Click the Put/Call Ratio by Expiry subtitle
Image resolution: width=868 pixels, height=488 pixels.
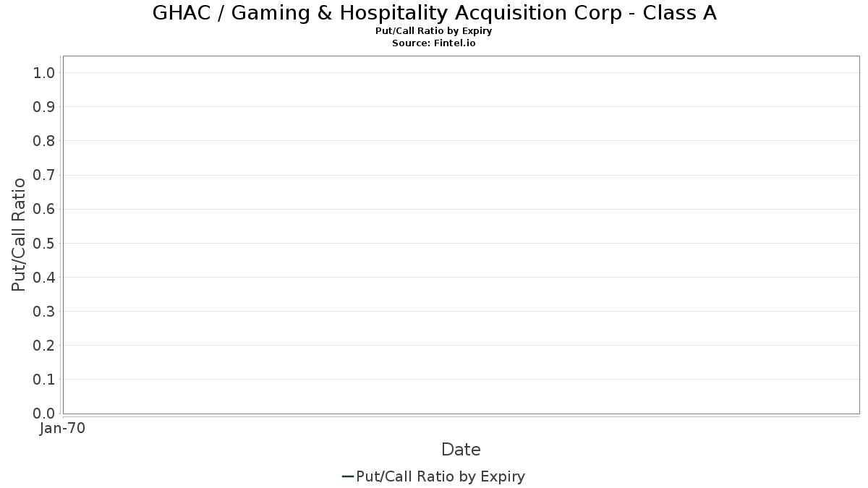[434, 31]
